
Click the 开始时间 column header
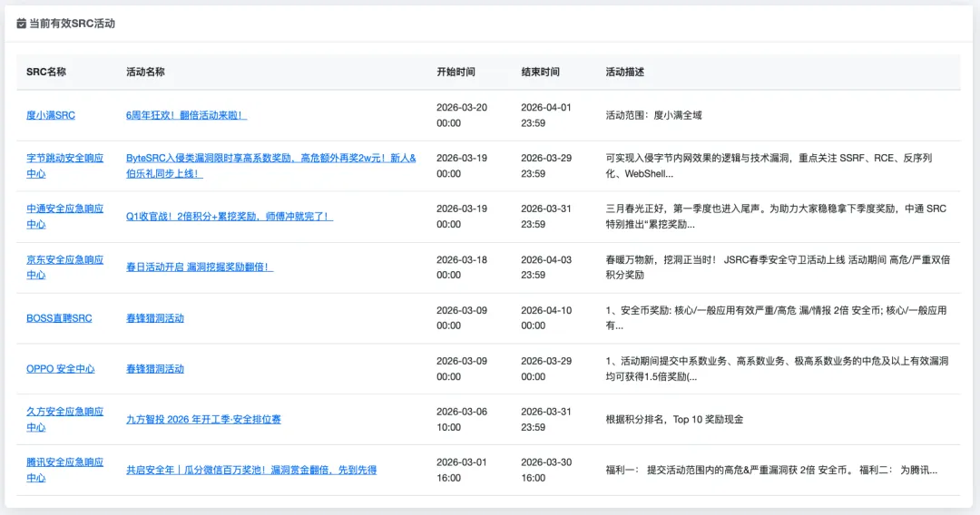[456, 72]
